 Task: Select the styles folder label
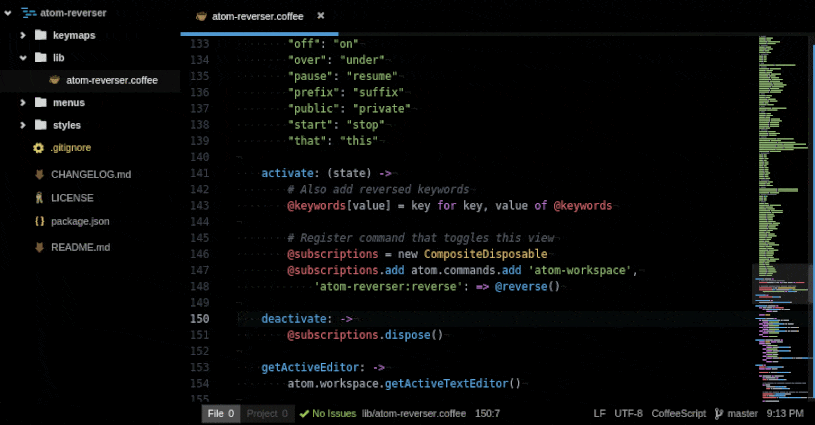(67, 125)
